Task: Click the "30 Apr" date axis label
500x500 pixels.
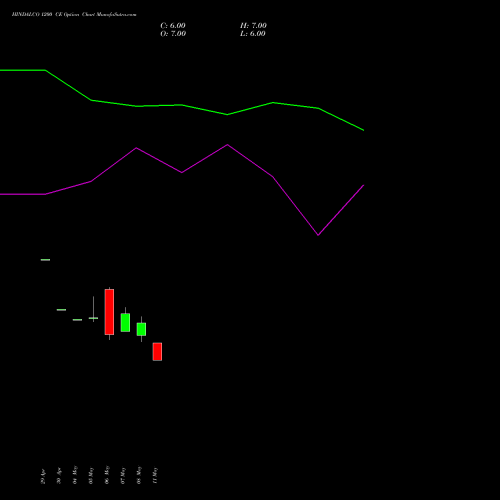Action: click(59, 476)
